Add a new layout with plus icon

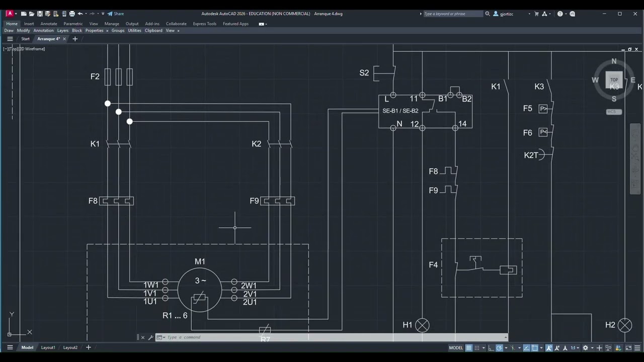pyautogui.click(x=89, y=347)
